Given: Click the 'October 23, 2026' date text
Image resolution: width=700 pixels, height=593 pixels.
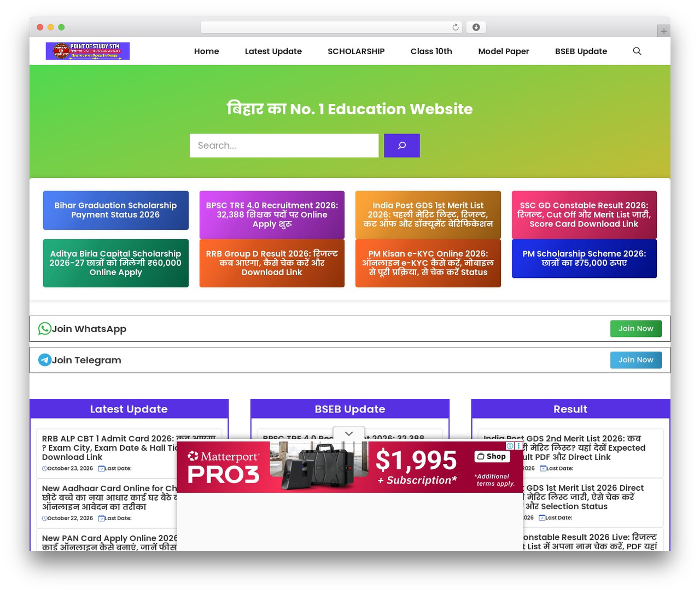Looking at the screenshot, I should [x=70, y=468].
